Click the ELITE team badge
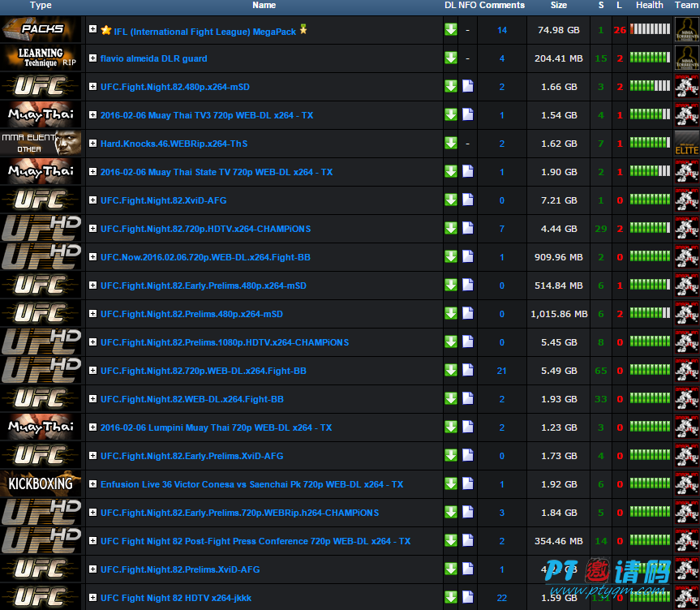Image resolution: width=700 pixels, height=610 pixels. [x=686, y=144]
